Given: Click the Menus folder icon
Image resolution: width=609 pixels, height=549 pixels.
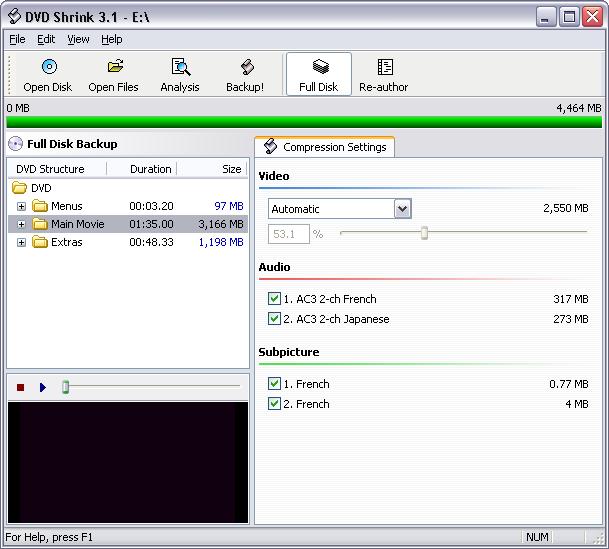Looking at the screenshot, I should (x=40, y=206).
